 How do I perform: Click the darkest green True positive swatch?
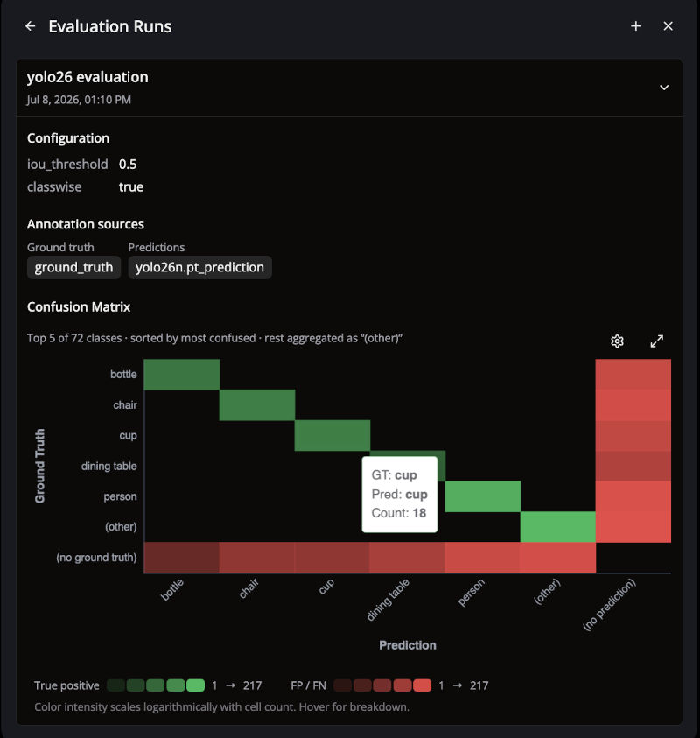(x=115, y=685)
